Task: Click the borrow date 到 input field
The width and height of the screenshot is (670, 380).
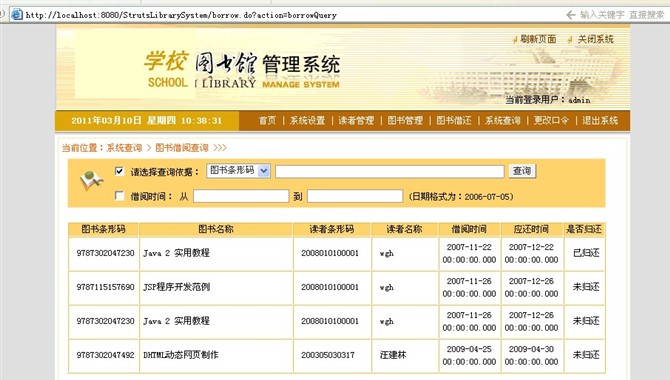Action: (355, 196)
